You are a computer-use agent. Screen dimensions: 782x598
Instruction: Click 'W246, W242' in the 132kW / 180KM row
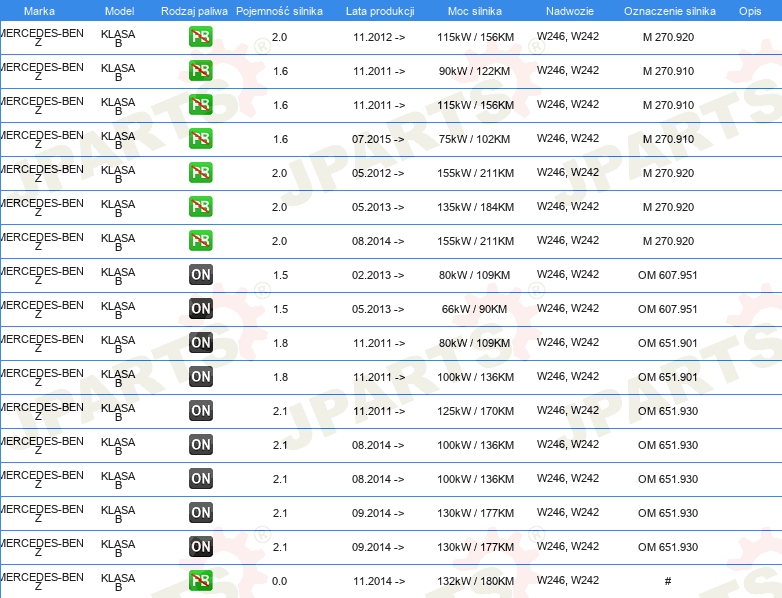tap(568, 580)
